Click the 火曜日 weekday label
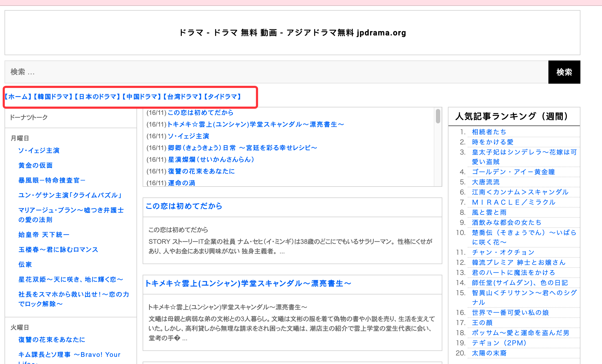The width and height of the screenshot is (602, 364). click(20, 327)
